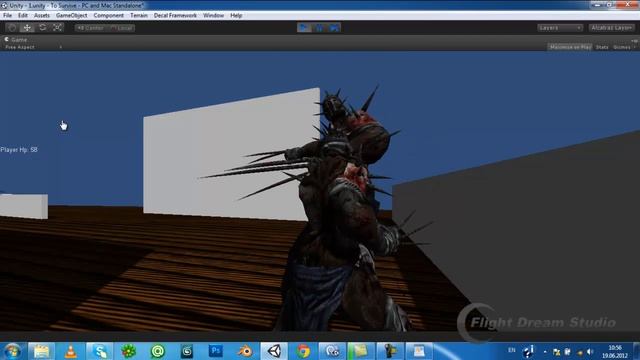The image size is (640, 360).
Task: Open the File menu
Action: click(x=7, y=16)
